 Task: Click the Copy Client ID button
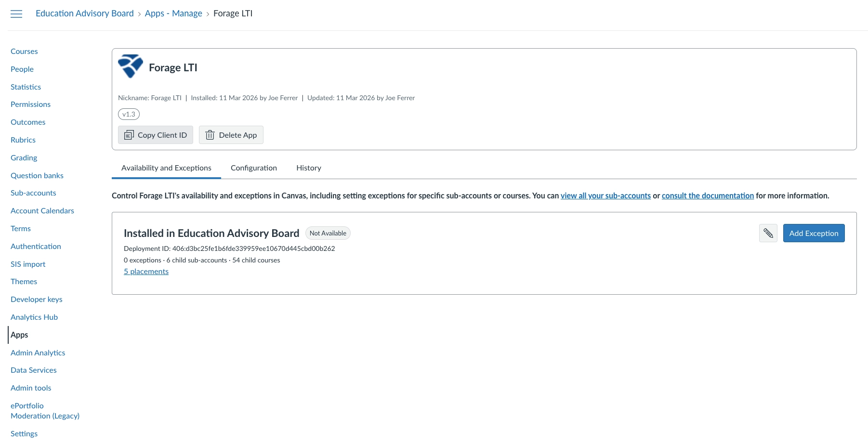tap(156, 135)
